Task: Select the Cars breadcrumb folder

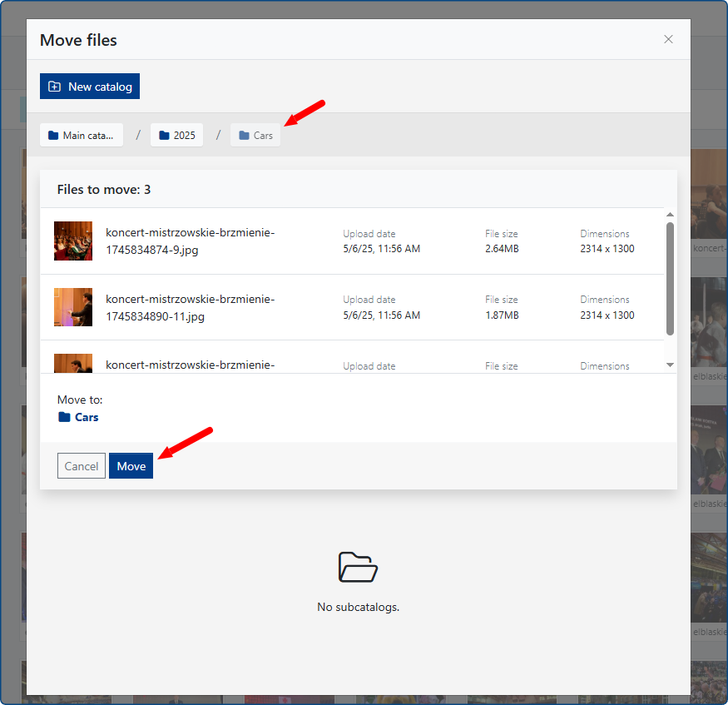Action: (255, 135)
